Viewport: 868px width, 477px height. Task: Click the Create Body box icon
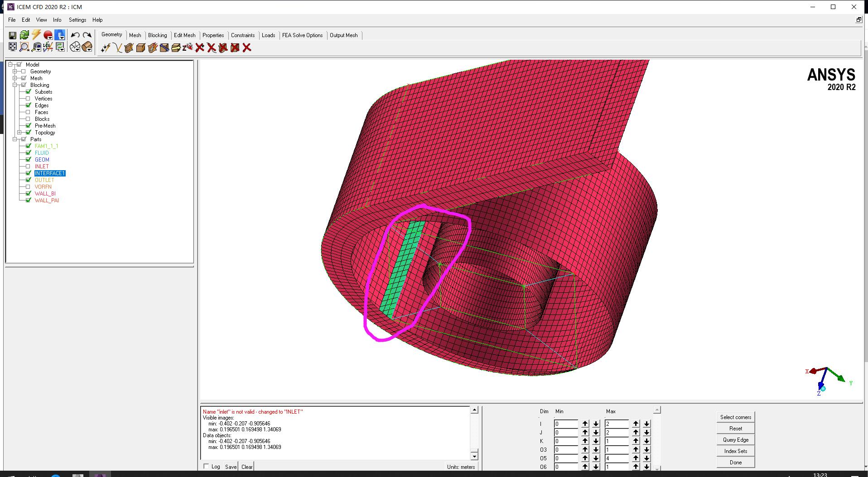click(141, 48)
